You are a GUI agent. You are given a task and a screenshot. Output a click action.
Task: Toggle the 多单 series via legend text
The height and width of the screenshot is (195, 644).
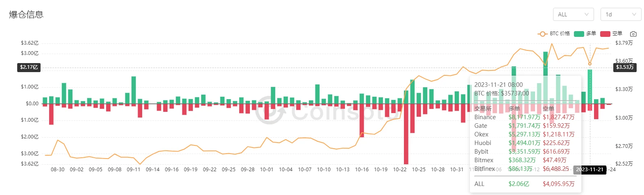[591, 34]
